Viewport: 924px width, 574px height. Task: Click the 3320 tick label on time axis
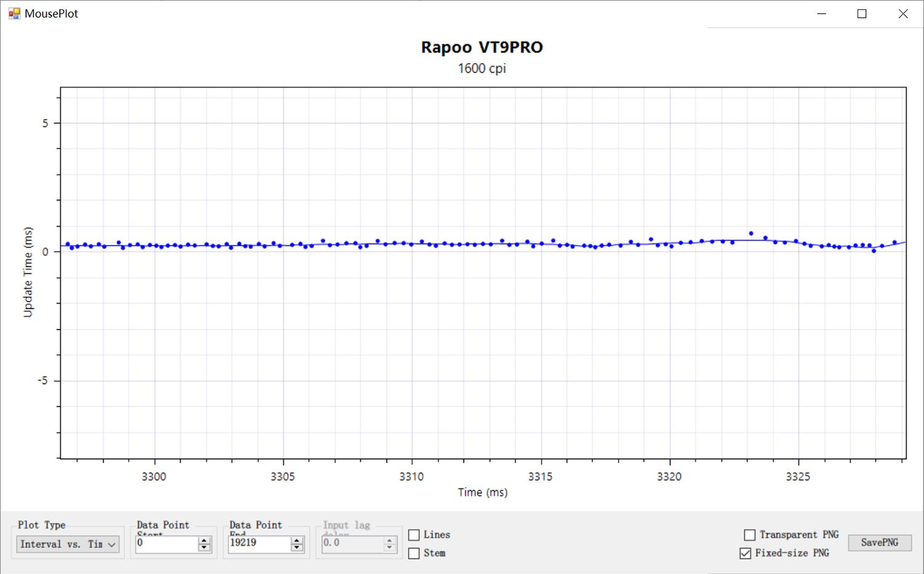[x=669, y=477]
